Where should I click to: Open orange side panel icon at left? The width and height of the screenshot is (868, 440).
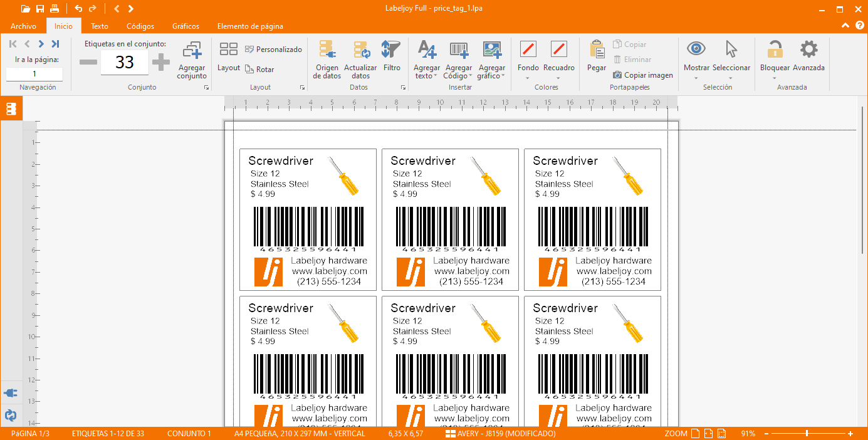[x=11, y=108]
